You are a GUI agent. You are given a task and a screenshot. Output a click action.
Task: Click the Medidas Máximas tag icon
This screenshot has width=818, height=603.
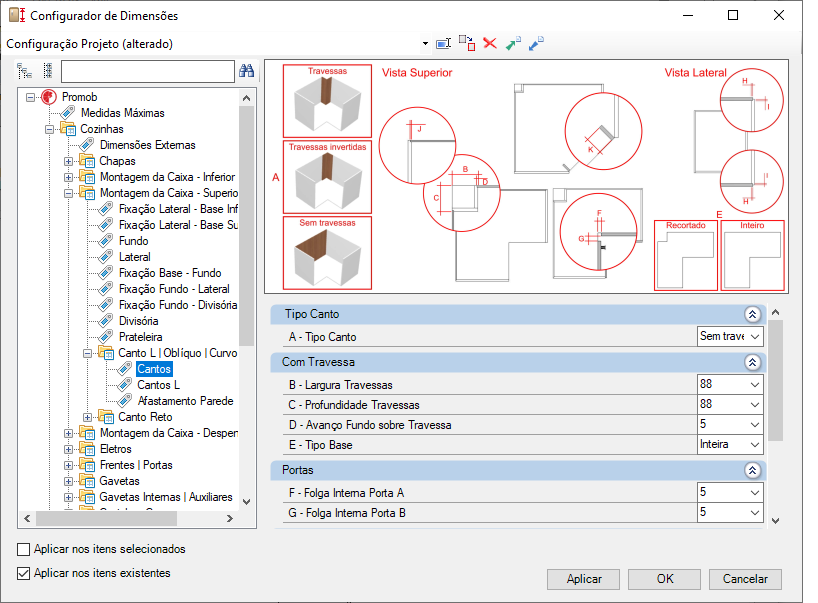(68, 113)
